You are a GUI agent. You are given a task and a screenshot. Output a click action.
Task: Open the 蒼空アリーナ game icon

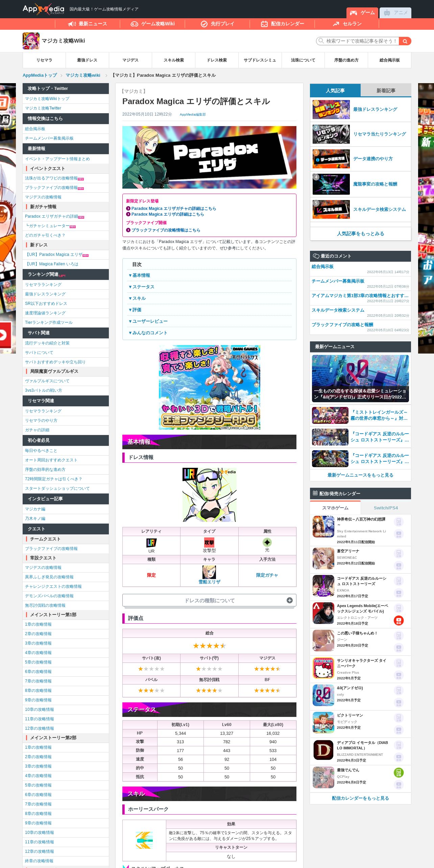pos(323,558)
